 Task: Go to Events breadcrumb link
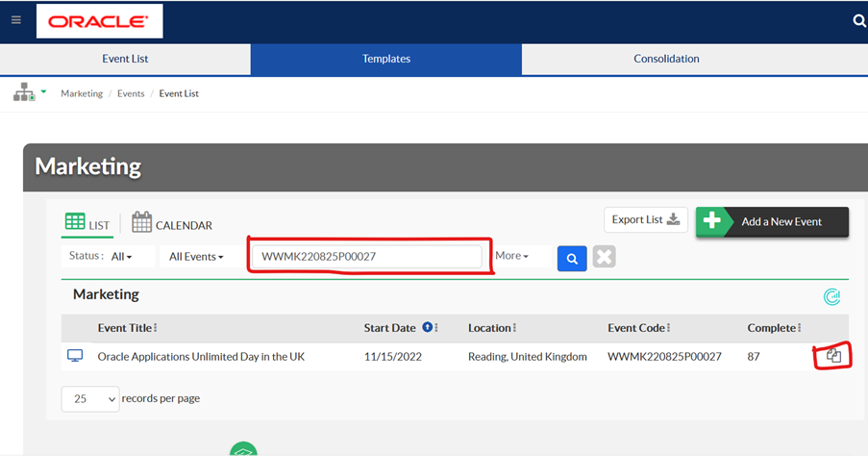131,93
